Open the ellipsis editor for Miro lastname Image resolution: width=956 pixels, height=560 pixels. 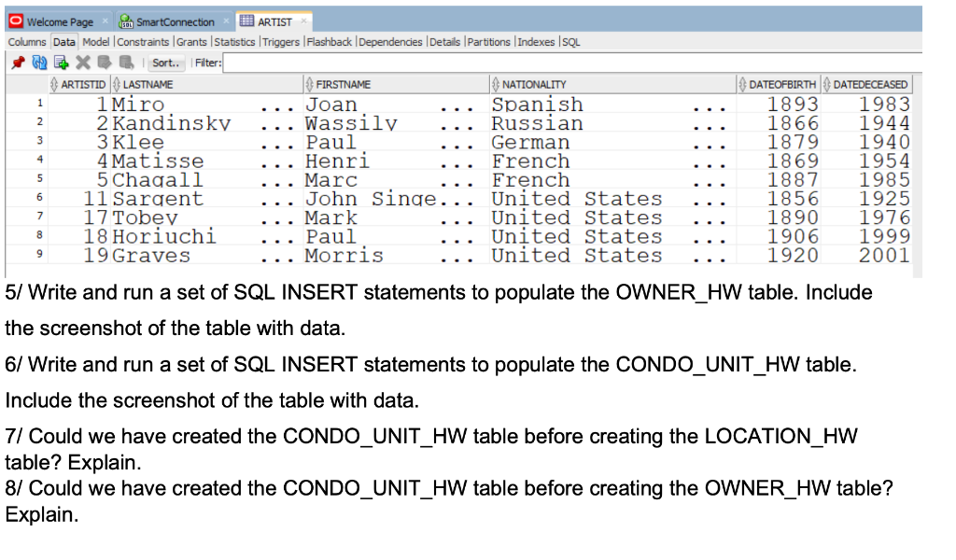pyautogui.click(x=276, y=109)
